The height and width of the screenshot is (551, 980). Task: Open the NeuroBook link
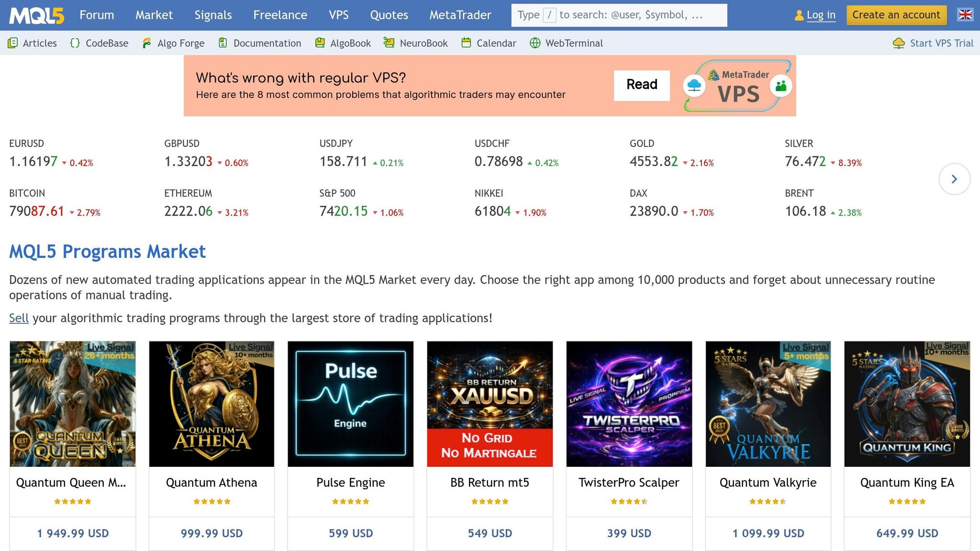[424, 43]
